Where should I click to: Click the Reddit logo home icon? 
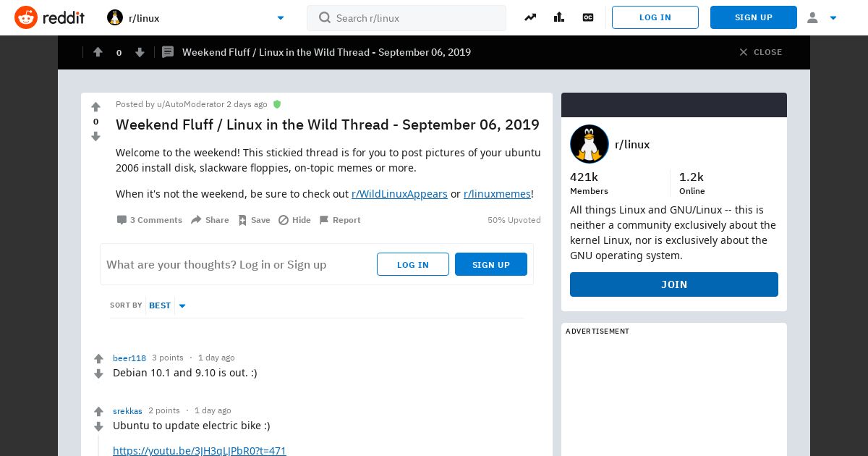(x=26, y=17)
